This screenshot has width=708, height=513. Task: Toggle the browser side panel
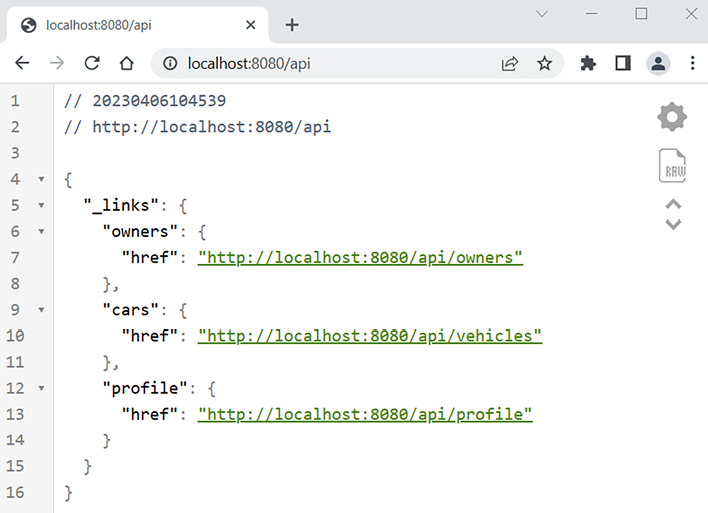coord(622,63)
